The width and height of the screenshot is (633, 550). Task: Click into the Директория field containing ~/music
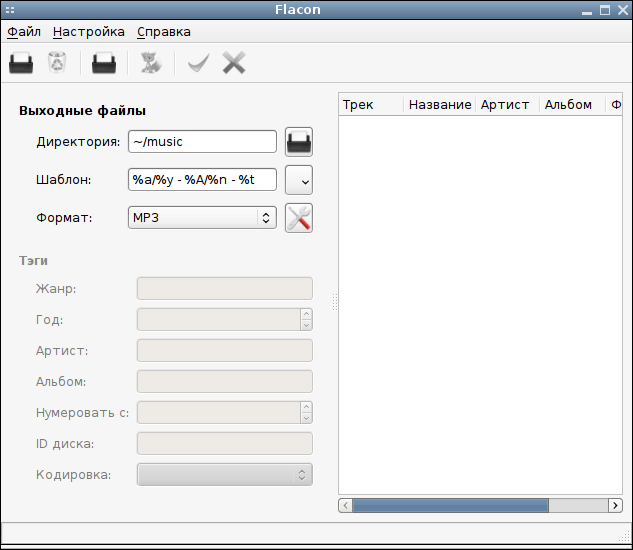202,142
